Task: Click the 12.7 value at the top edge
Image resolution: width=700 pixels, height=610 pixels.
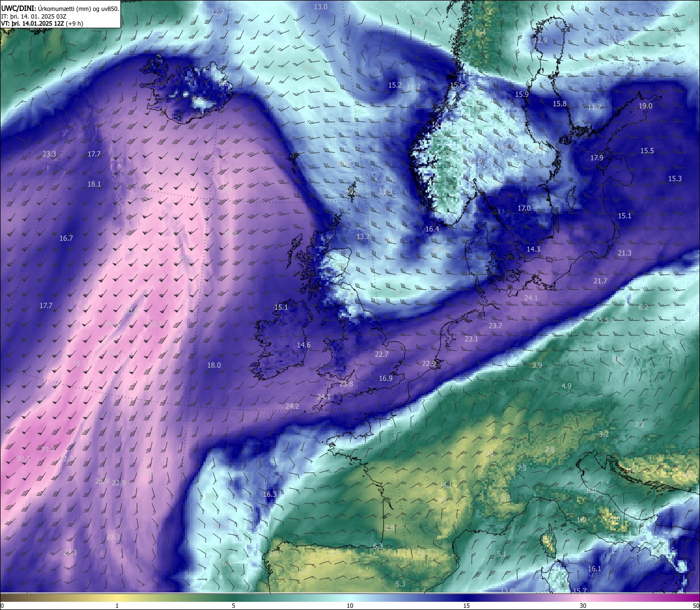Action: coord(218,12)
